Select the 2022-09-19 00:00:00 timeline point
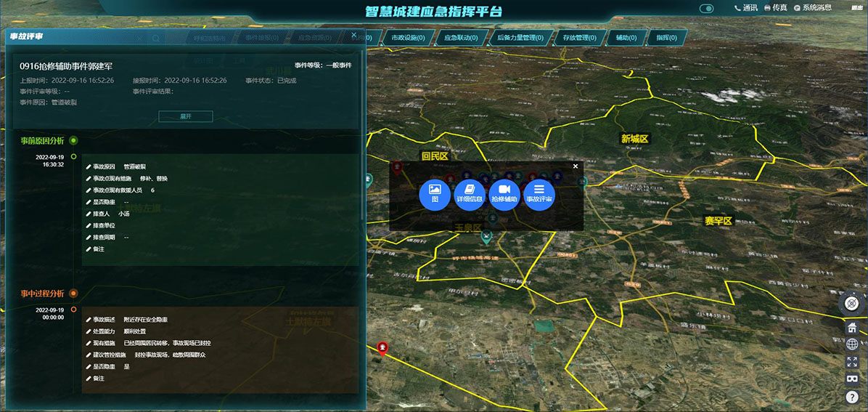 (73, 310)
